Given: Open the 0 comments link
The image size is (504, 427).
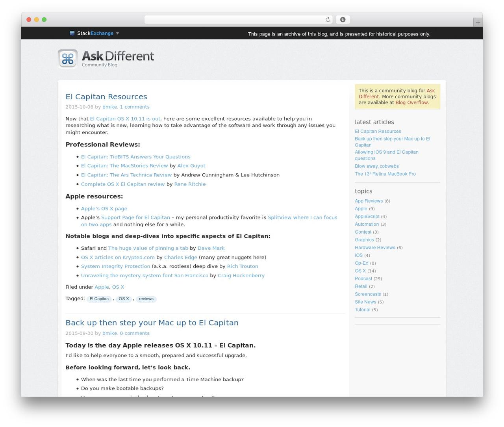Looking at the screenshot, I should [135, 333].
